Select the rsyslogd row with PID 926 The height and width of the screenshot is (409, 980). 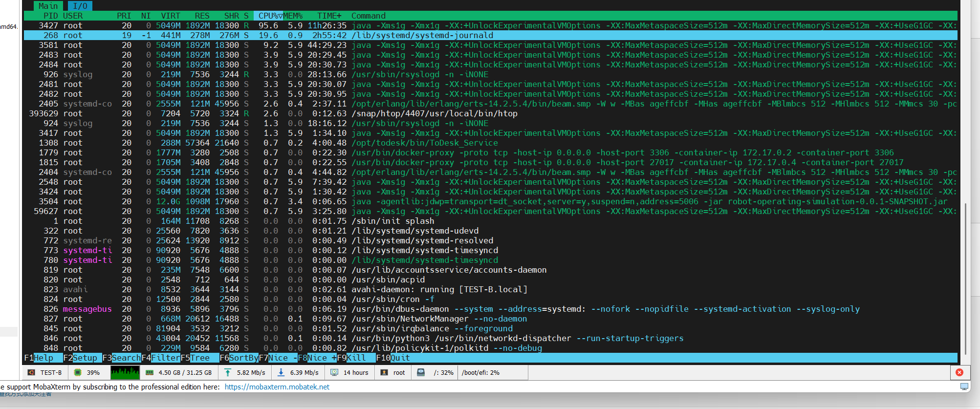tap(491, 74)
